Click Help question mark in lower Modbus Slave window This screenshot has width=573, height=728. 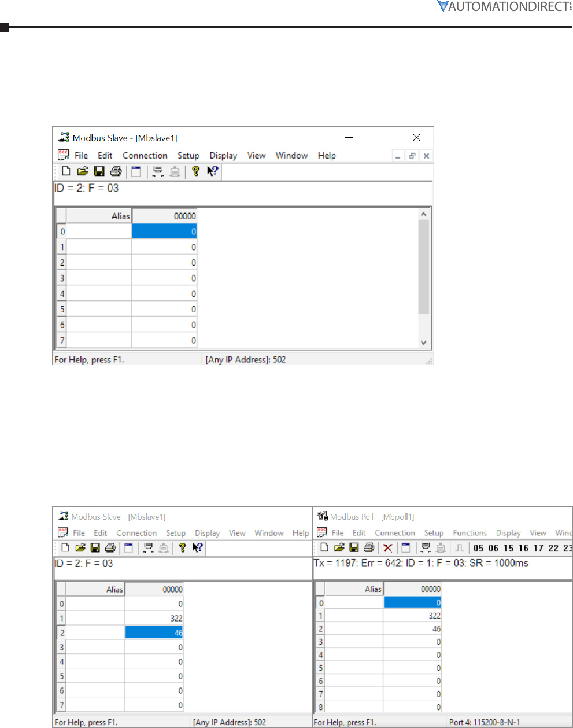(x=182, y=547)
